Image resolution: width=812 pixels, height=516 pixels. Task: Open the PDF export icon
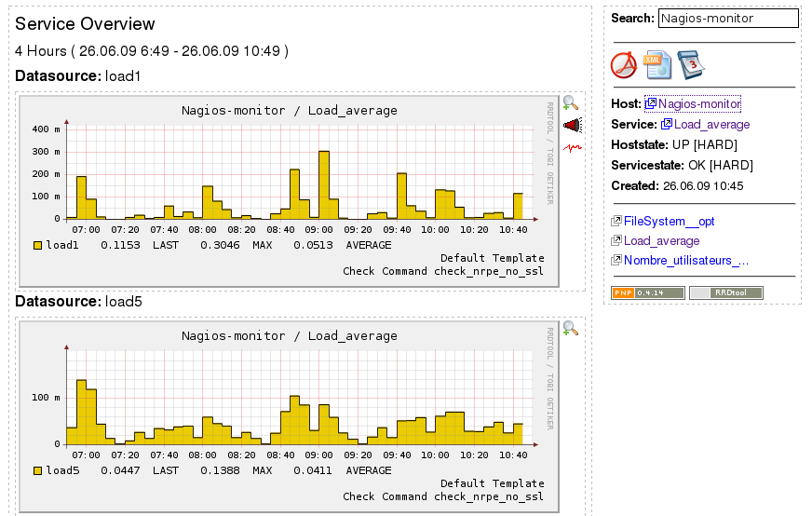(624, 65)
